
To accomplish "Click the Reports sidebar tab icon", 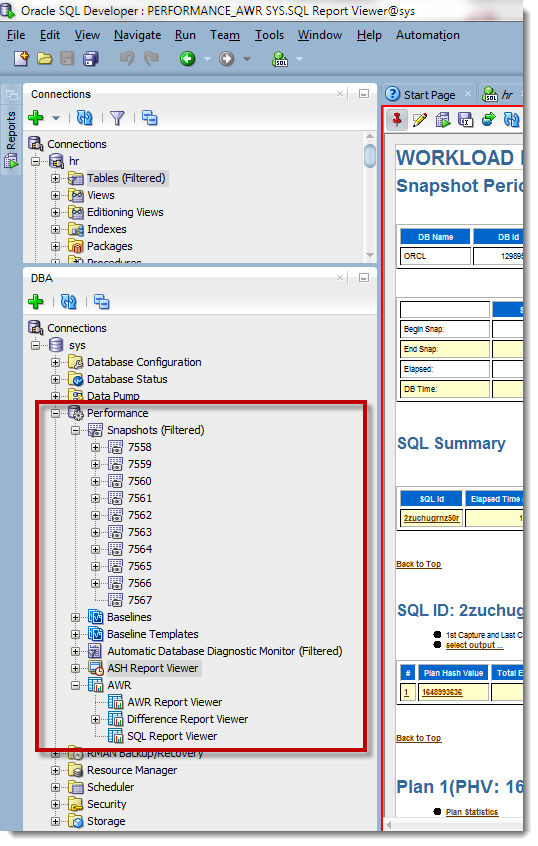I will 11,161.
